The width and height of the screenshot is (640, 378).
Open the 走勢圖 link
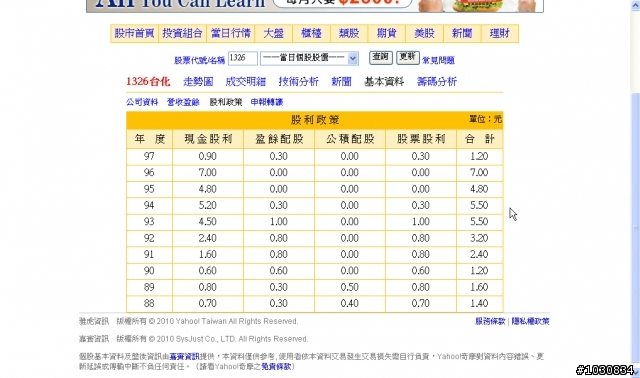[198, 82]
